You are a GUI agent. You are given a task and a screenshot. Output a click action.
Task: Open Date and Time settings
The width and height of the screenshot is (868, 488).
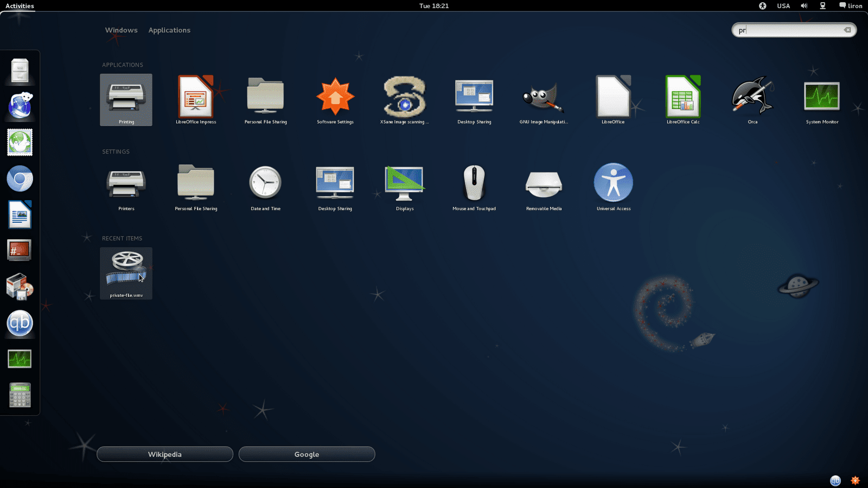tap(265, 187)
